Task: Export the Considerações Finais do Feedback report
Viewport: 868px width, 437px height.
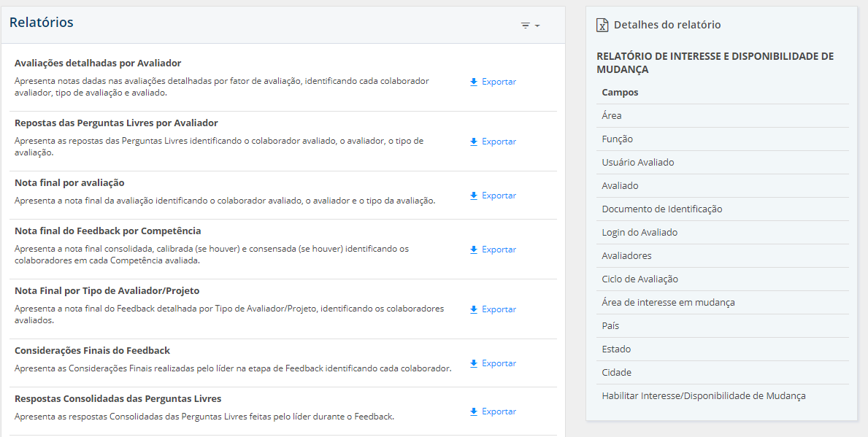Action: click(499, 363)
